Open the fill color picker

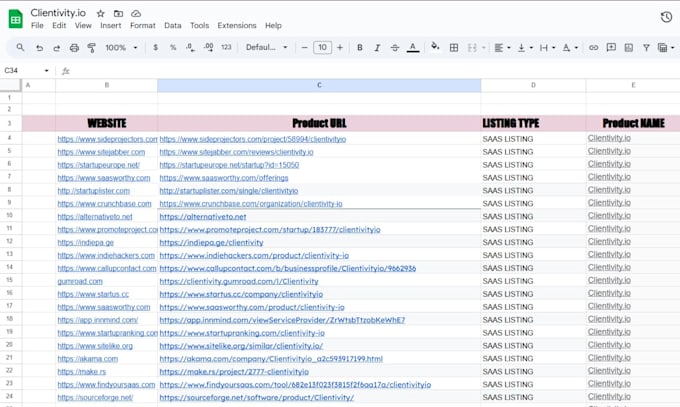click(435, 47)
